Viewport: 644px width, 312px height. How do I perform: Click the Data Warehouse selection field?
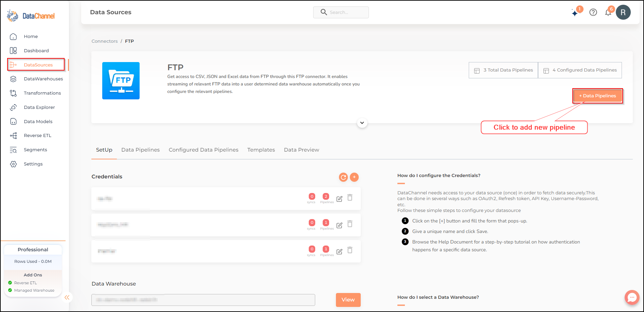coord(203,300)
